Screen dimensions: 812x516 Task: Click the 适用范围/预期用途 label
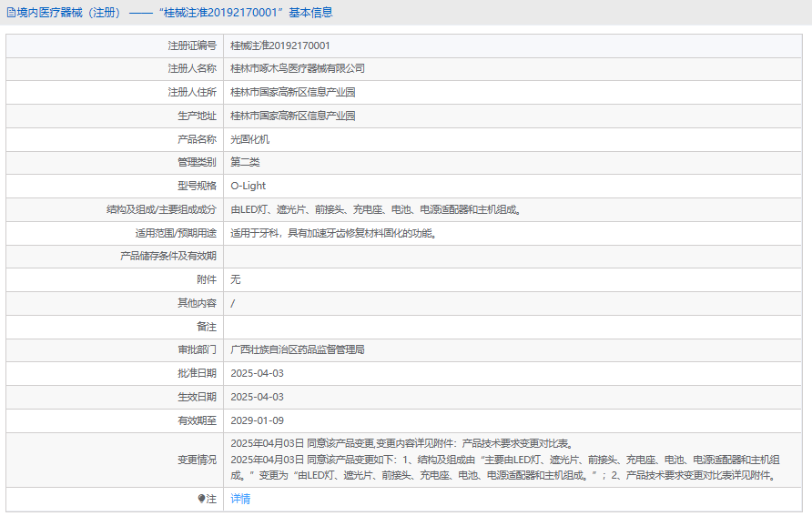point(176,233)
